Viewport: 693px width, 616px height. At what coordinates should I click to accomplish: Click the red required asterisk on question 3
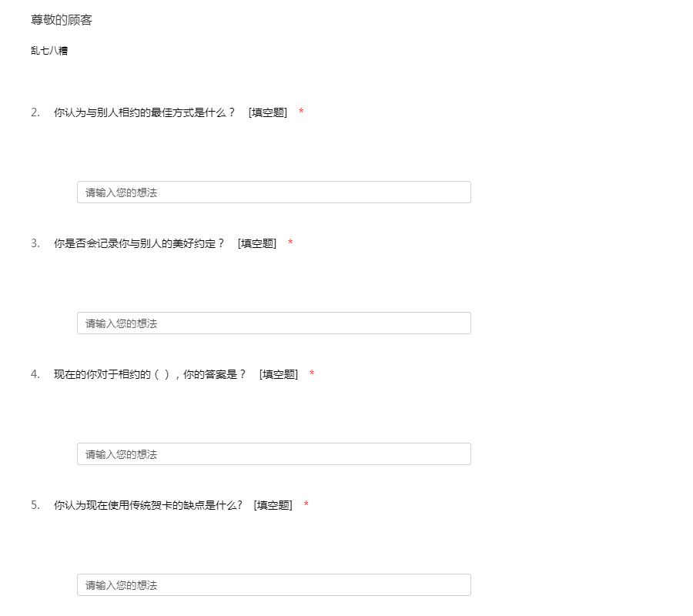coord(290,243)
